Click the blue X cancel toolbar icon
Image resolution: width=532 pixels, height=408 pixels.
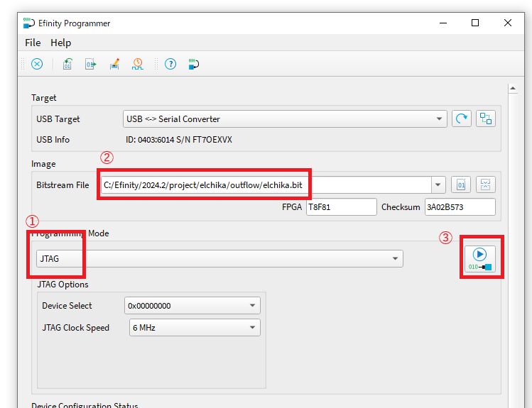(37, 64)
